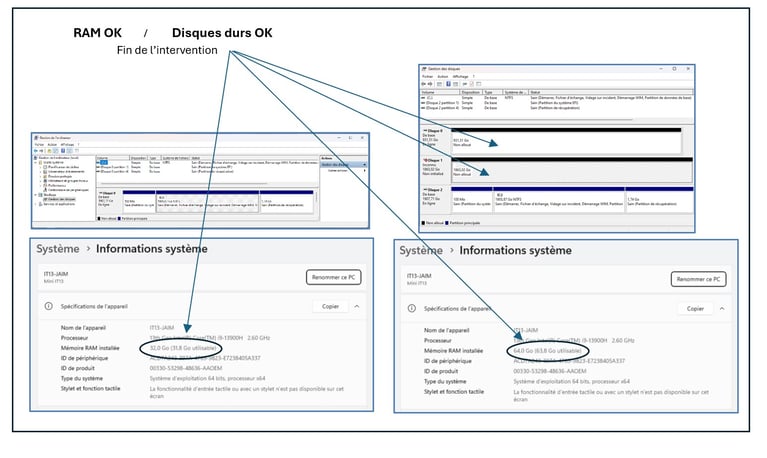This screenshot has width=767, height=458.
Task: Select Performance in the computer management tree
Action: [57, 185]
